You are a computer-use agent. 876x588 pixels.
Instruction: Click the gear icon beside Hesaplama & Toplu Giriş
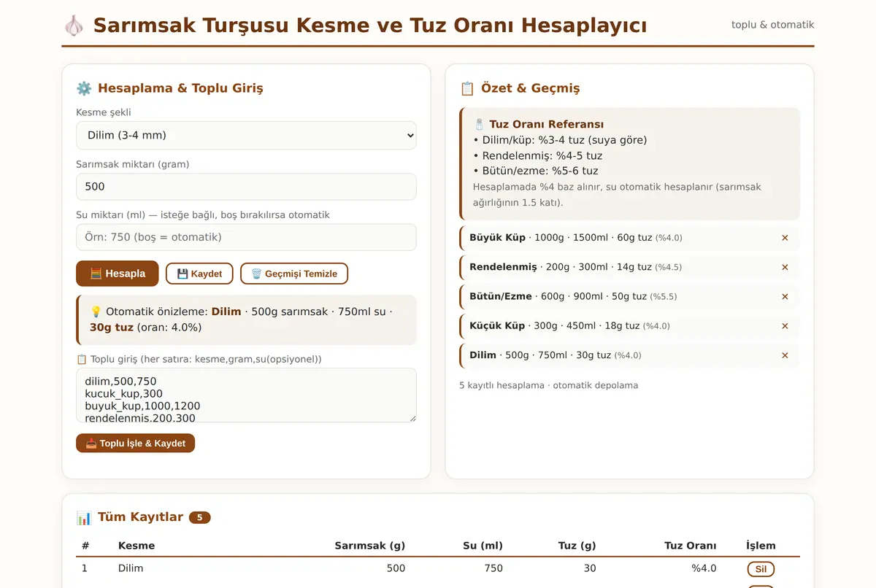point(84,88)
